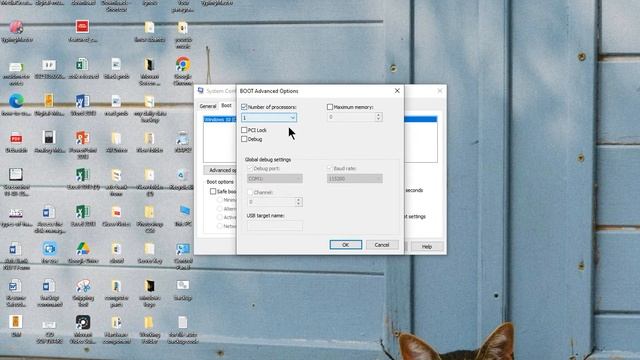Select the Working Folder desktop folder
The height and width of the screenshot is (360, 640).
click(x=149, y=322)
